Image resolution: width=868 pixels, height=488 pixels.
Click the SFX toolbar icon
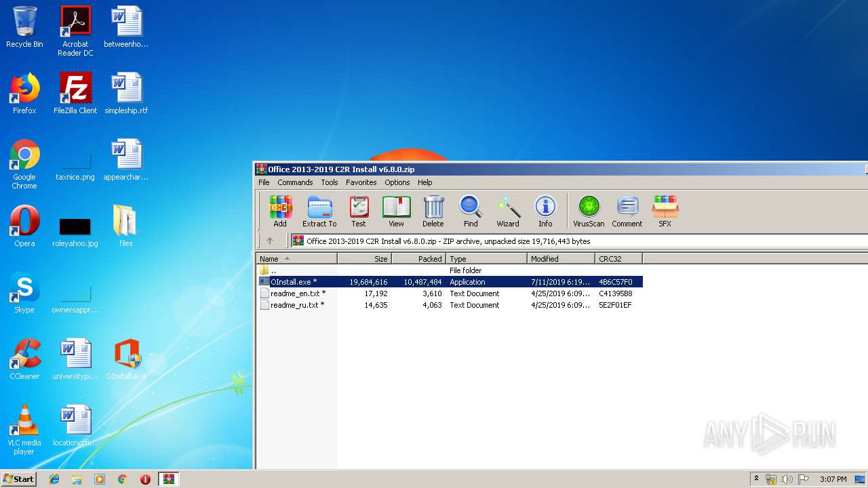[x=665, y=211]
